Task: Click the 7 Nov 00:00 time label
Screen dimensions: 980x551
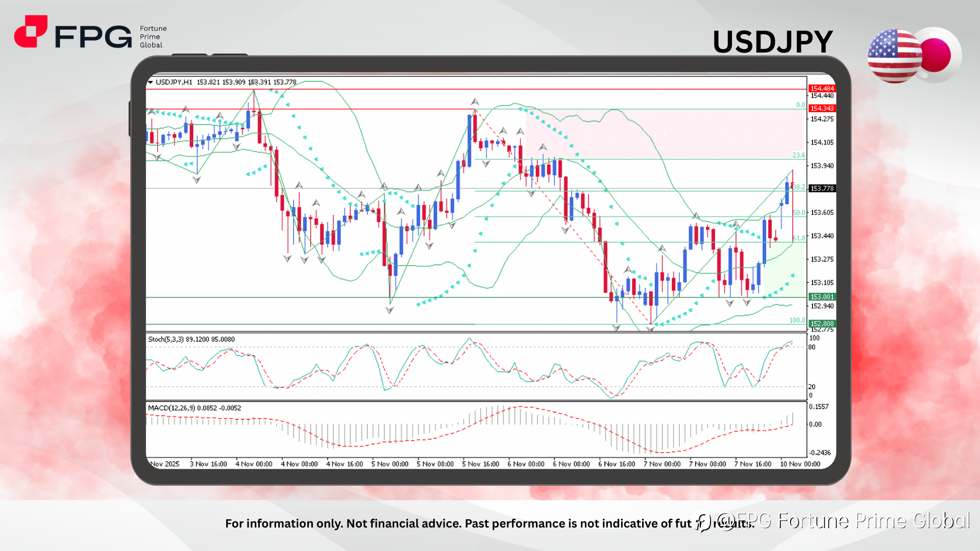Action: (663, 464)
